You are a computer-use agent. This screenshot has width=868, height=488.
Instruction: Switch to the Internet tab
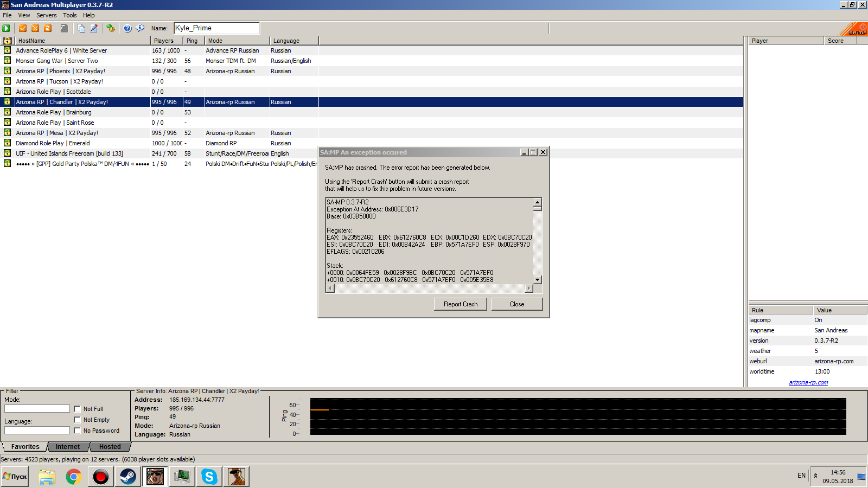coord(68,447)
